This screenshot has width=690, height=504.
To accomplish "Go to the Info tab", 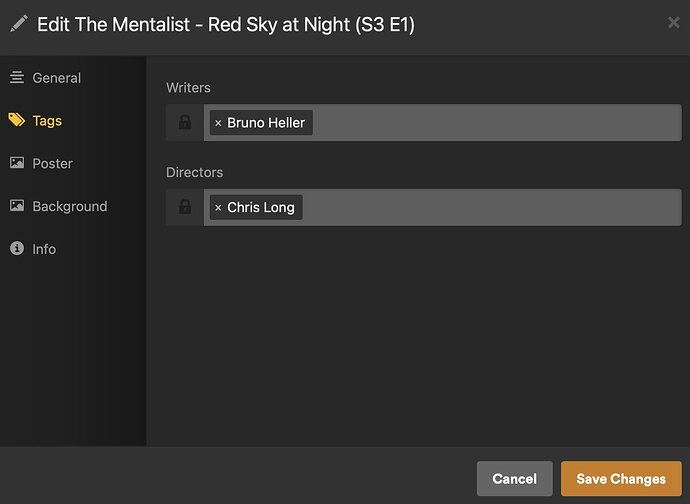I will pos(44,249).
